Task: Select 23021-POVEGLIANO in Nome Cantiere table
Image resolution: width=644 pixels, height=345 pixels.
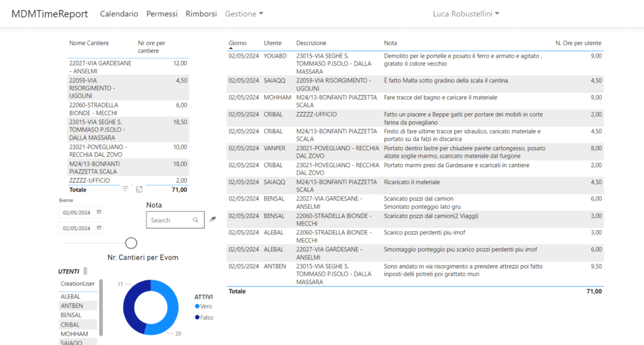Action: point(98,151)
